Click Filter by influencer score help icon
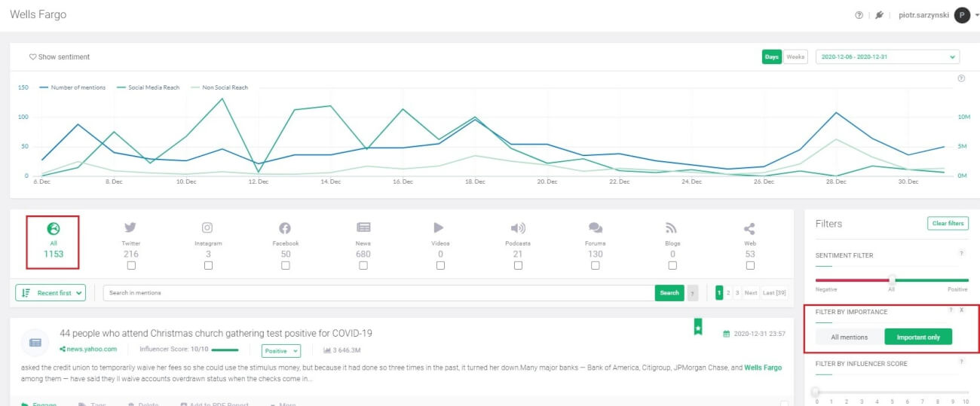Image resolution: width=980 pixels, height=406 pixels. pyautogui.click(x=961, y=362)
